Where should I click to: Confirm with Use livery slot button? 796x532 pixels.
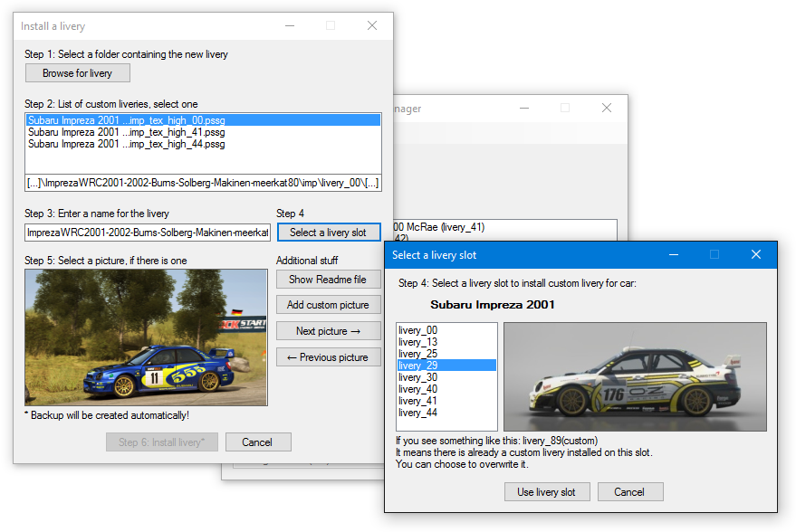[547, 492]
